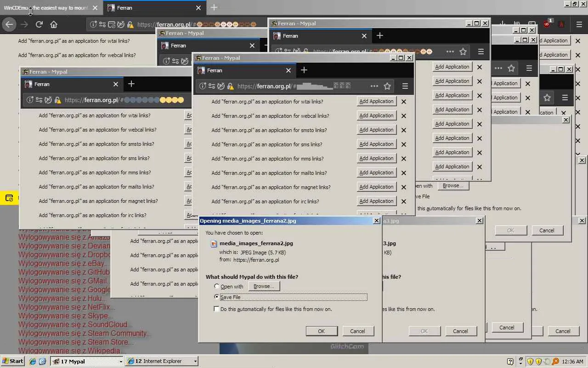Image resolution: width=588 pixels, height=368 pixels.
Task: Click Browse... in the ferrana2.jpg dialog
Action: point(264,286)
